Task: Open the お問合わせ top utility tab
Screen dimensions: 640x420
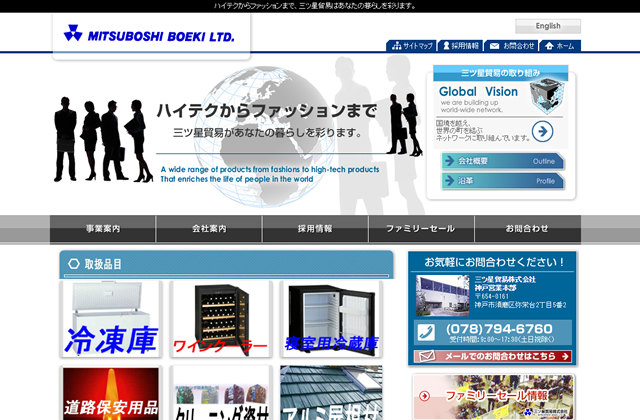Action: pos(511,46)
